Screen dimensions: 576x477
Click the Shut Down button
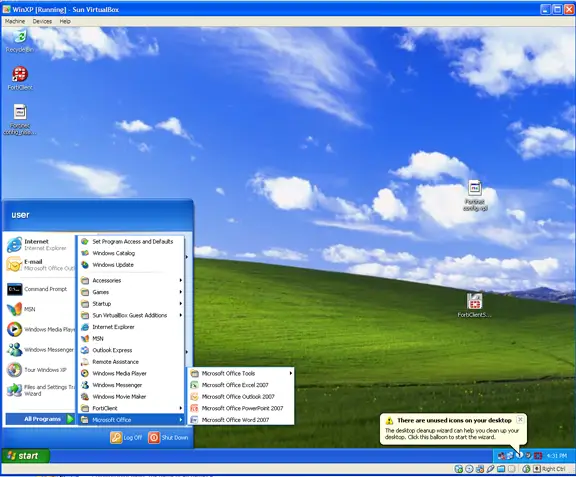(168, 437)
